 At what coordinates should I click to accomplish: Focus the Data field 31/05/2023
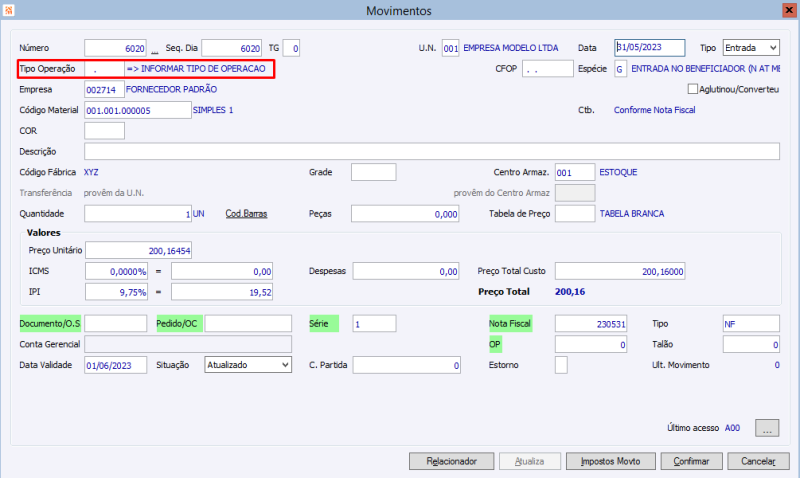(x=649, y=48)
